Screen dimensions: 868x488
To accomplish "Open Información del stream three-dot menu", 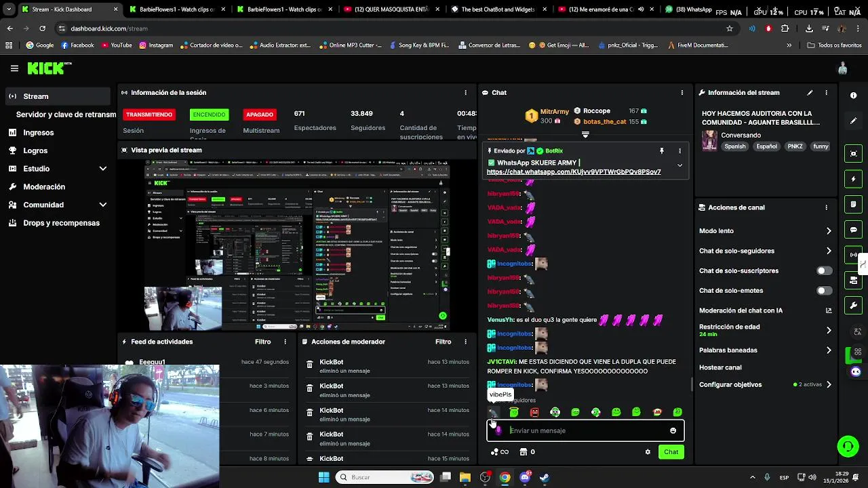I will pos(826,93).
